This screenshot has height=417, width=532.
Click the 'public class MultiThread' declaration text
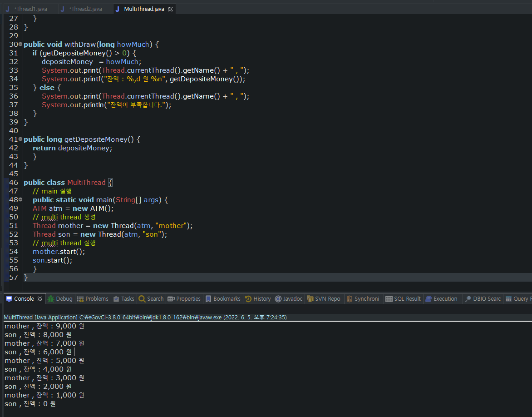point(64,182)
